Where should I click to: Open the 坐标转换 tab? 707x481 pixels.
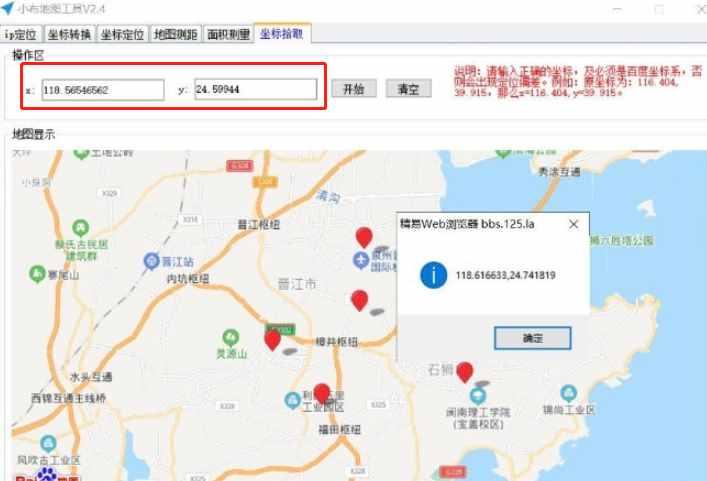coord(69,34)
